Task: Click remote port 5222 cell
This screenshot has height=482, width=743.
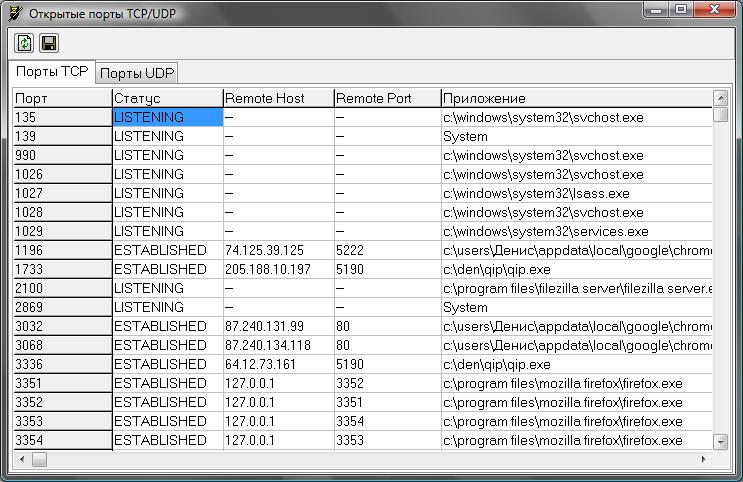Action: (388, 250)
